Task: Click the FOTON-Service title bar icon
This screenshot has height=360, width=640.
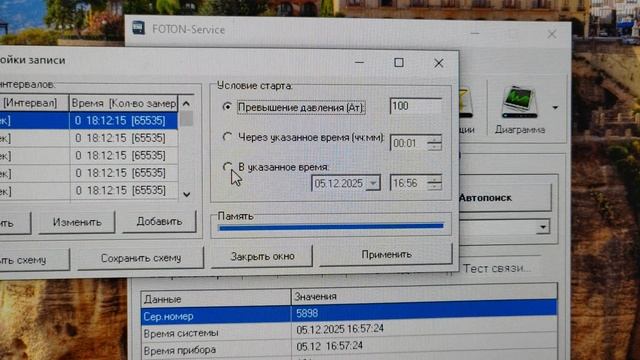Action: coord(138,28)
